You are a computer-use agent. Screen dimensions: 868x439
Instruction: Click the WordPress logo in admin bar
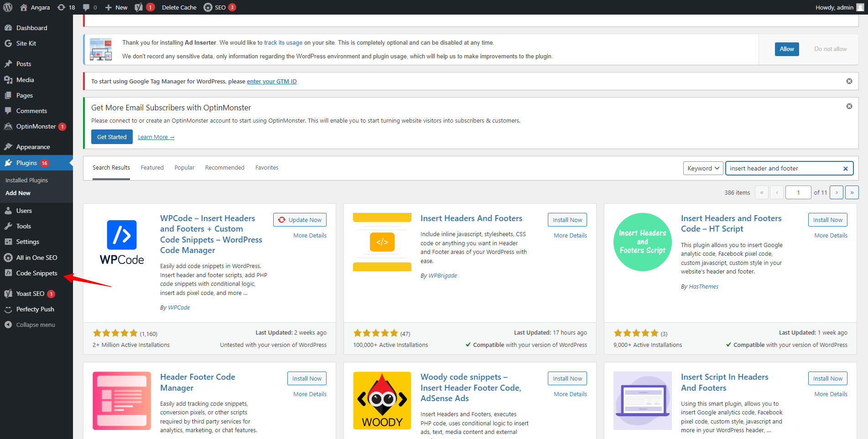[x=8, y=7]
